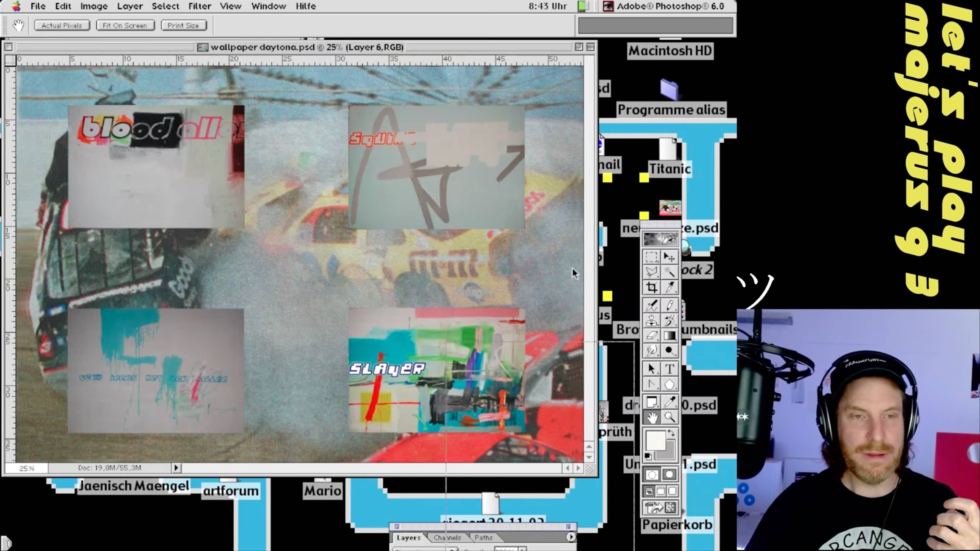This screenshot has width=980, height=551.
Task: Click the Fit On Screen button
Action: pos(125,26)
